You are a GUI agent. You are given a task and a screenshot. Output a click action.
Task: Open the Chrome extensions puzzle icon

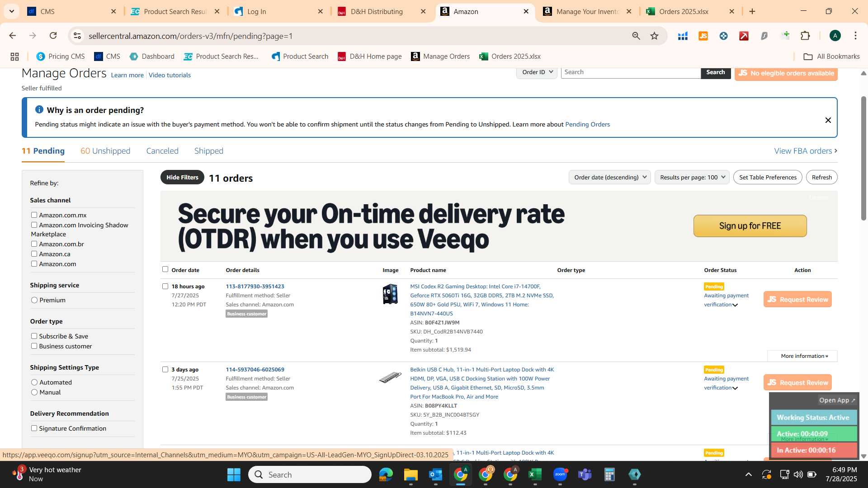[x=805, y=36]
